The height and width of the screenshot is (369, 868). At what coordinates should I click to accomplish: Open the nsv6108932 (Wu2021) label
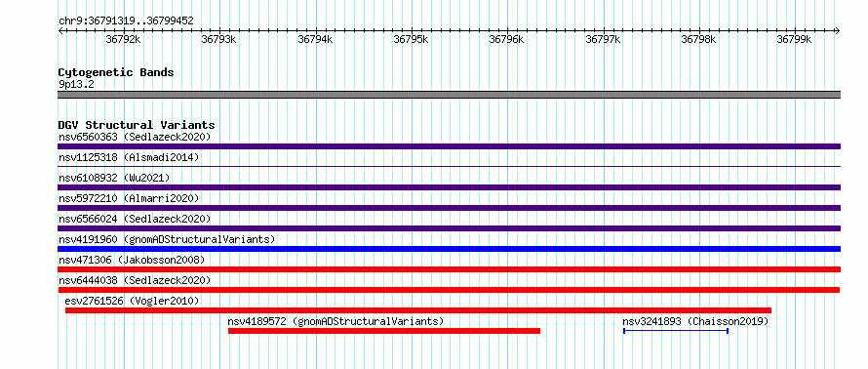pos(114,178)
